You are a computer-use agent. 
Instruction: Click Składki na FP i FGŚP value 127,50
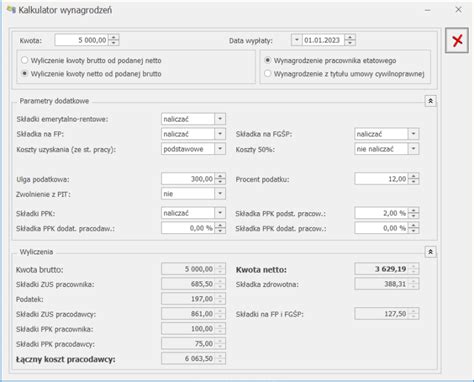[x=387, y=313]
